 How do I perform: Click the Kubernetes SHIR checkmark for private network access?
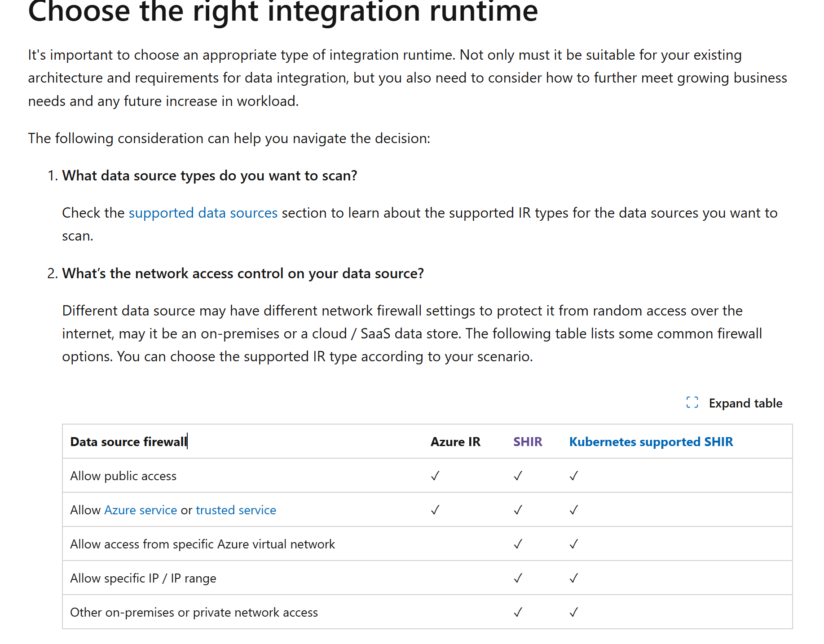573,612
